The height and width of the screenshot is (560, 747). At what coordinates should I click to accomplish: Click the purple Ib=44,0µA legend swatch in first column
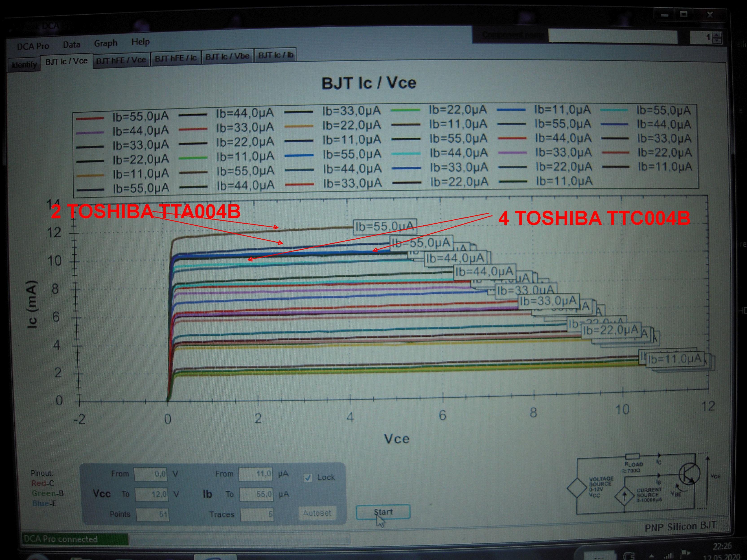90,133
